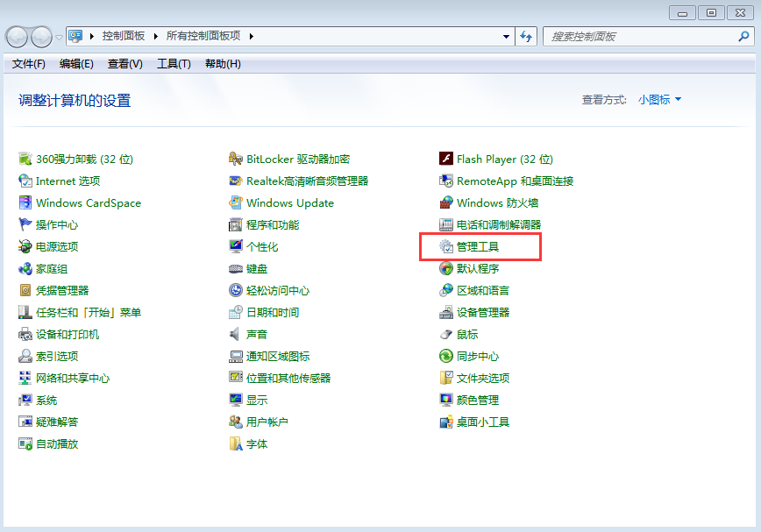Click the 位置和其他传感器 link
Viewport: 761px width, 532px height.
coord(288,379)
